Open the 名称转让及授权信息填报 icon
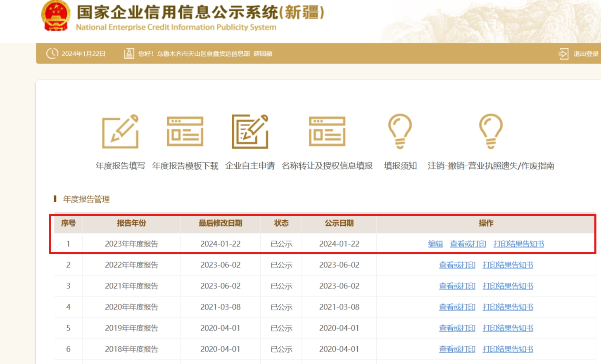The width and height of the screenshot is (601, 364). (327, 131)
